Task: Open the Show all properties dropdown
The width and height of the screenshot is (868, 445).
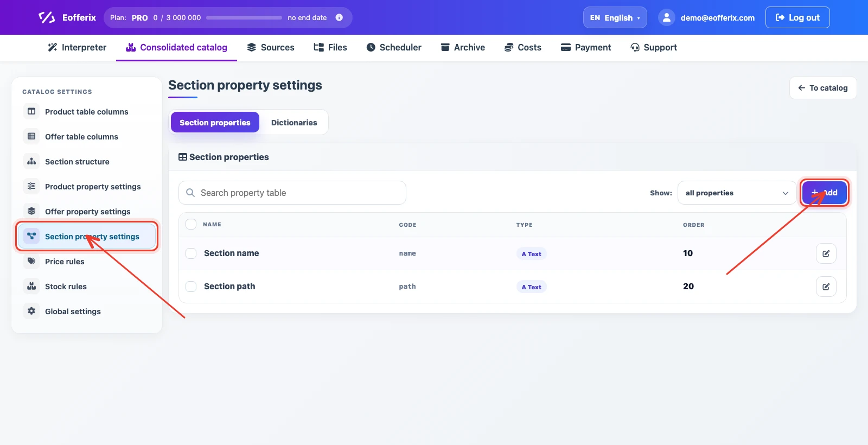Action: point(737,193)
